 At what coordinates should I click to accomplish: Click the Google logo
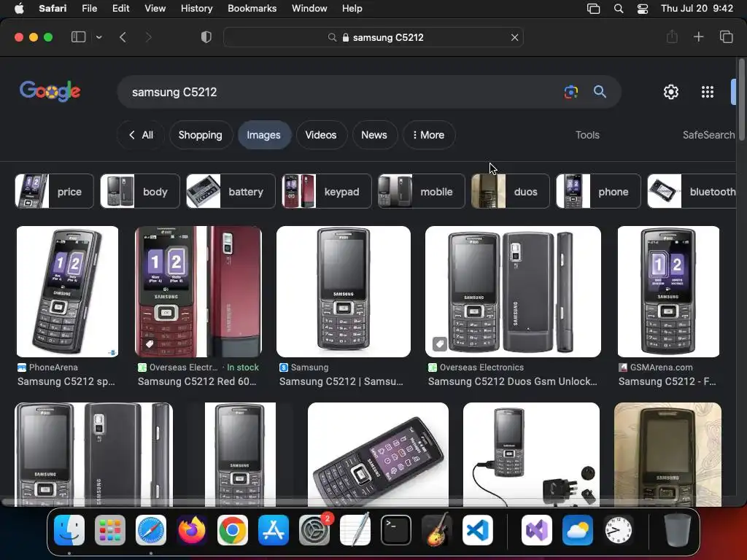(x=50, y=91)
